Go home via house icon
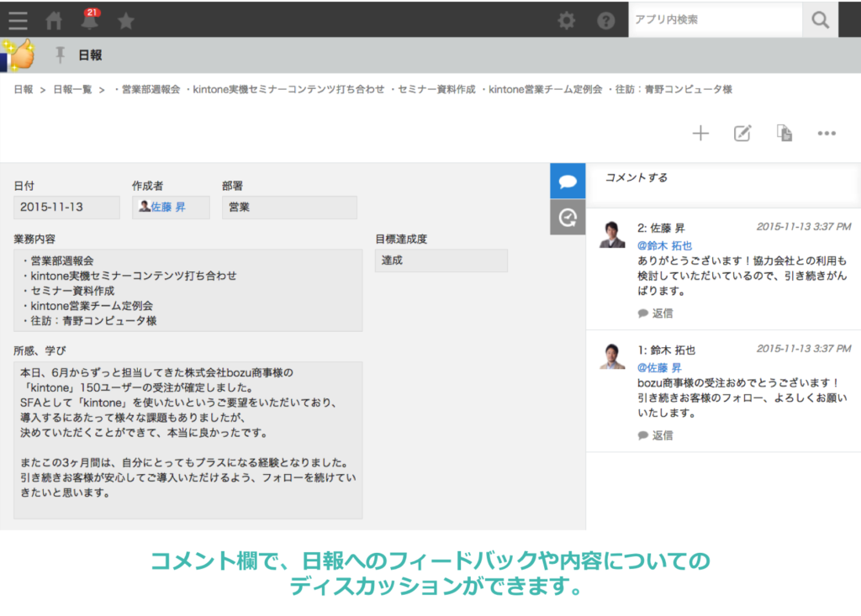This screenshot has height=616, width=861. [54, 21]
